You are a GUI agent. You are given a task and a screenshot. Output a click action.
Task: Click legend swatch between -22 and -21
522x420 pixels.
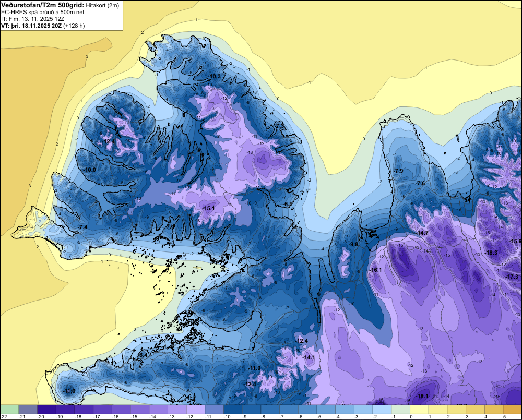click(9, 410)
